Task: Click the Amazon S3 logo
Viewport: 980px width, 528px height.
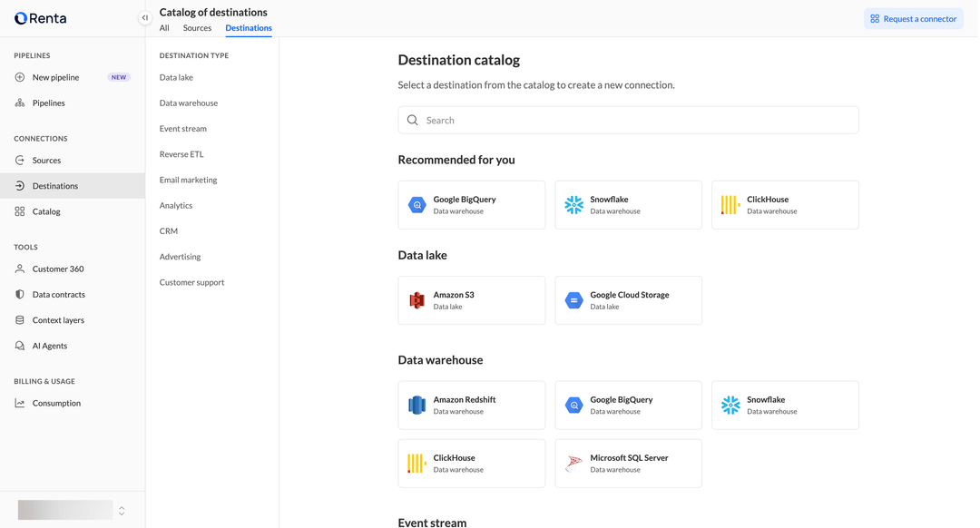Action: click(x=416, y=300)
